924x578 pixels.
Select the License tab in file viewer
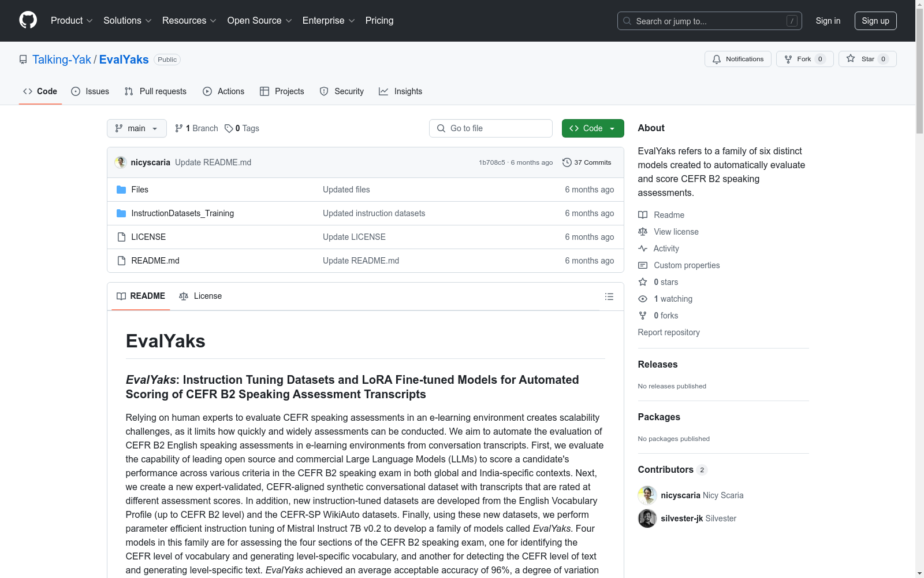coord(200,297)
